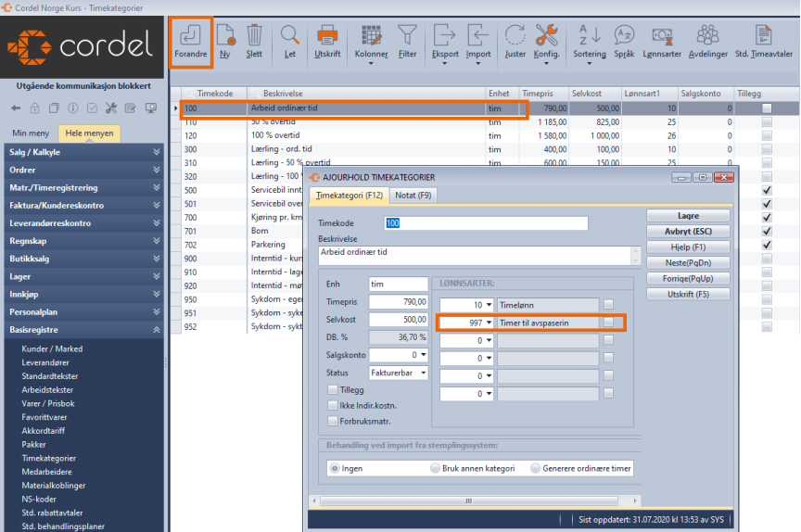
Task: Expand the Regnskap menu section
Action: tap(83, 241)
